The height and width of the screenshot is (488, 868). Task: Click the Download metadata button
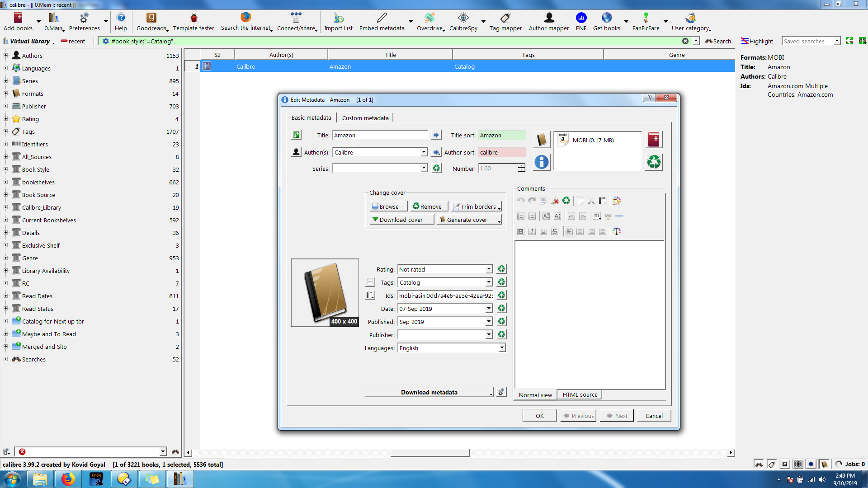click(x=429, y=392)
